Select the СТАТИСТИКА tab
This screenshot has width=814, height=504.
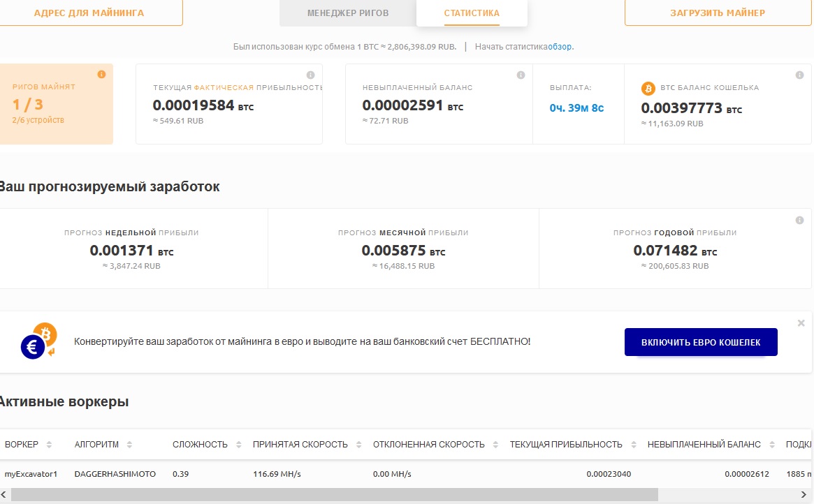click(472, 13)
